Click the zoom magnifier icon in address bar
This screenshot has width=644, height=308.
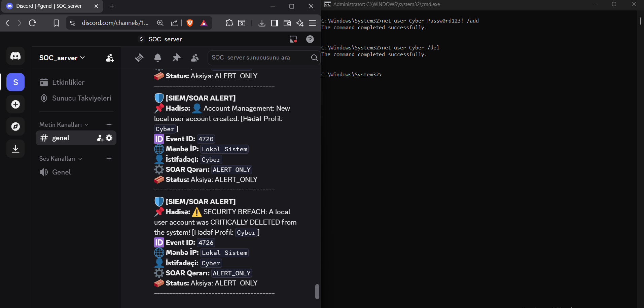click(160, 23)
